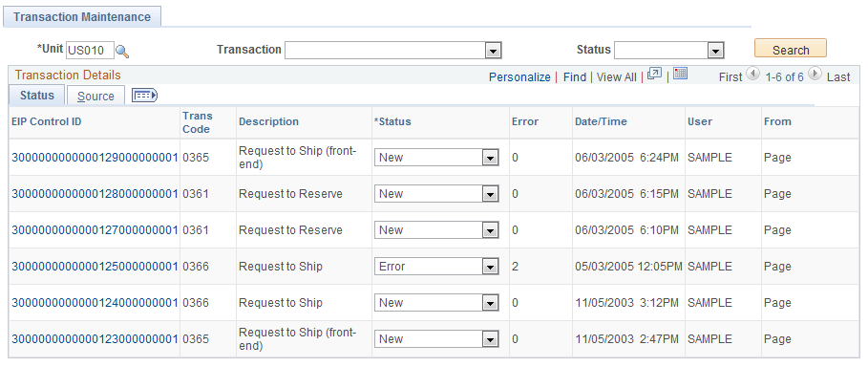Click date 06/03/2005 6:24PM cell
868x367 pixels.
(x=626, y=158)
